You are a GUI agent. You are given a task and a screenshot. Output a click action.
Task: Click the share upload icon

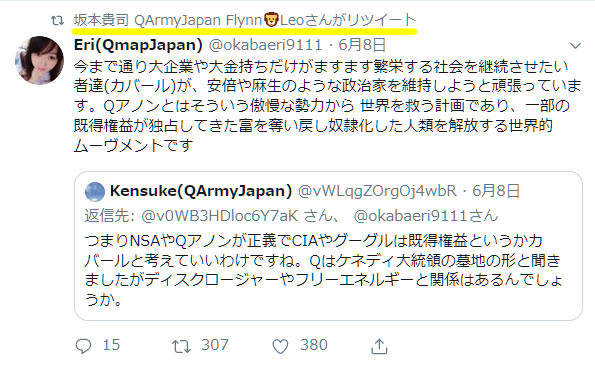pos(379,346)
